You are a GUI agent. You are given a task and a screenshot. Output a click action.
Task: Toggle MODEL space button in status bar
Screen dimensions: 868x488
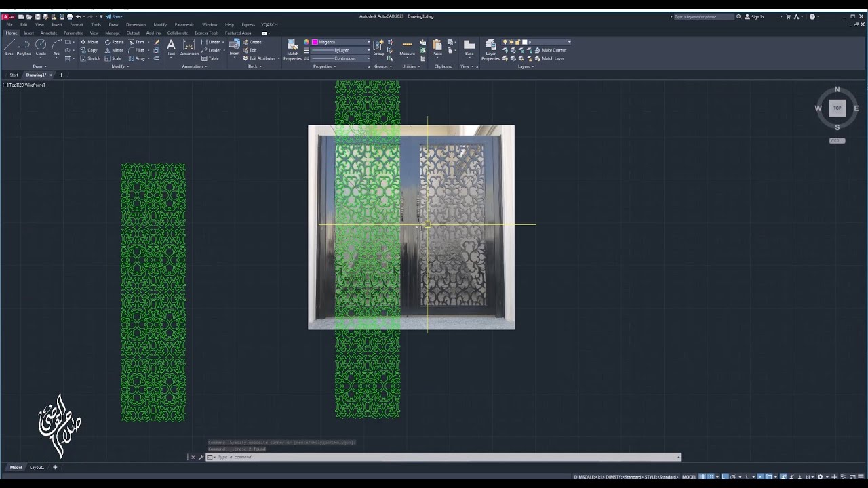tap(689, 476)
